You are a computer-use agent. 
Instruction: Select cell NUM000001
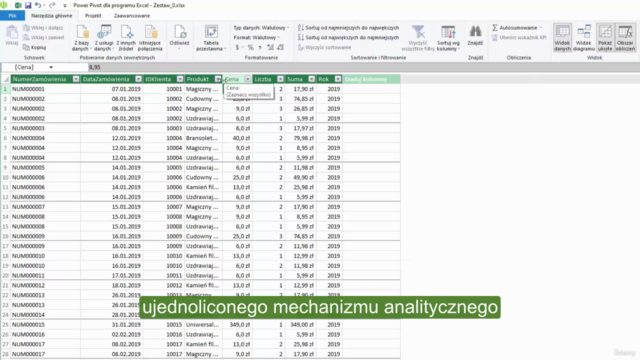click(x=45, y=89)
